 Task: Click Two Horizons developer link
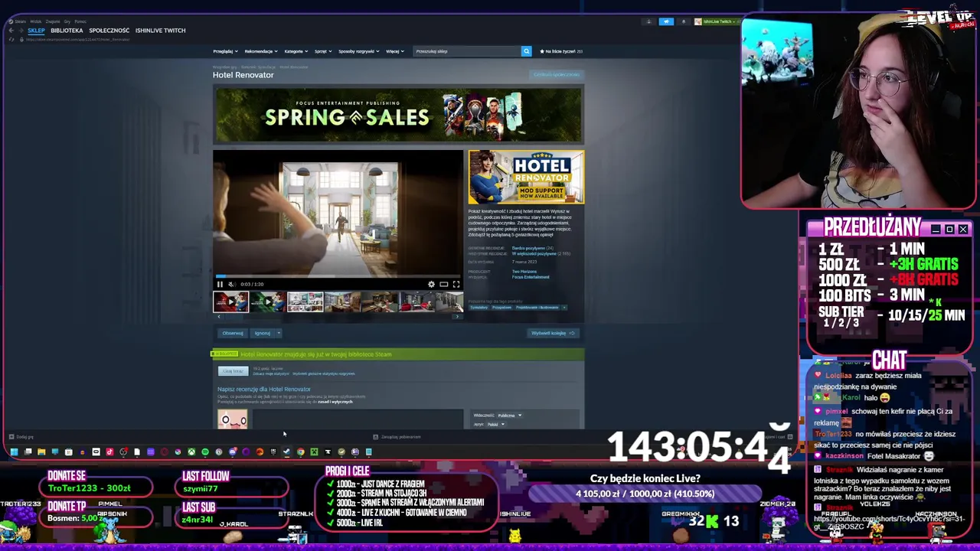pyautogui.click(x=524, y=272)
